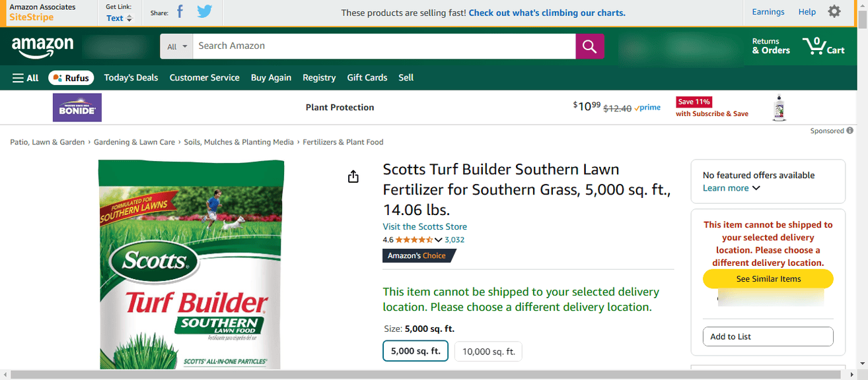Type in the Search Amazon field
This screenshot has height=380, width=868.
click(x=384, y=46)
